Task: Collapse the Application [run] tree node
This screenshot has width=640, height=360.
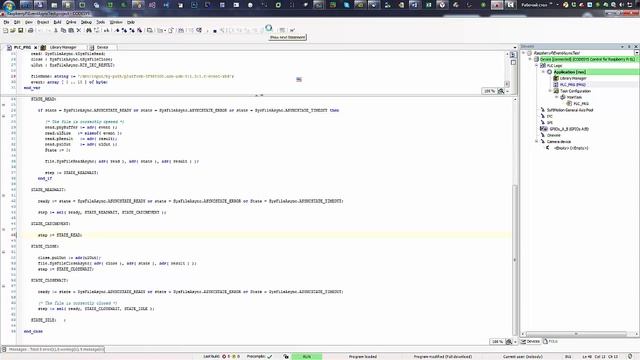Action: (x=543, y=72)
